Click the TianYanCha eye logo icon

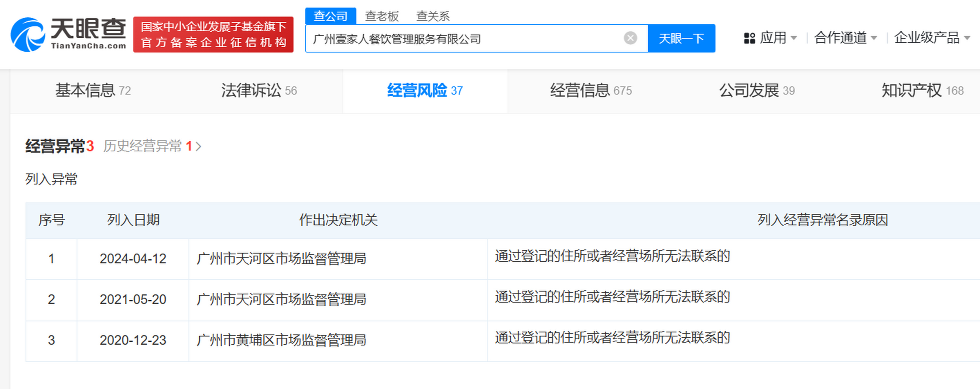[x=28, y=34]
